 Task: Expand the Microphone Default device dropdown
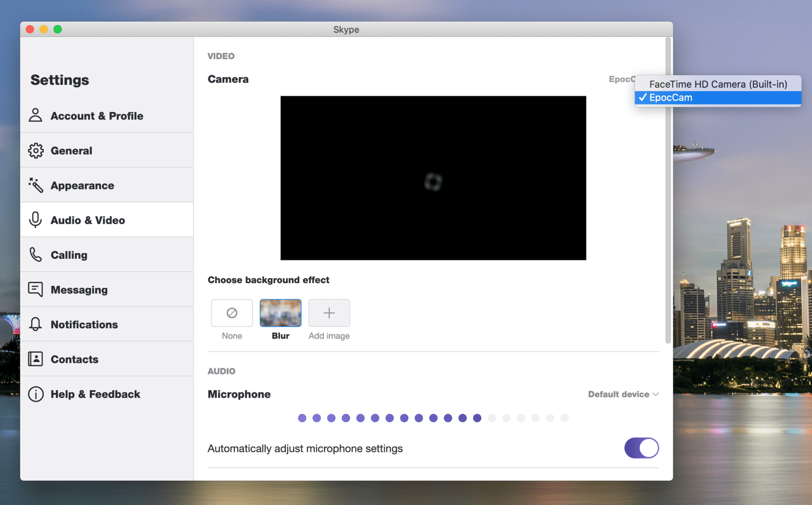coord(623,394)
